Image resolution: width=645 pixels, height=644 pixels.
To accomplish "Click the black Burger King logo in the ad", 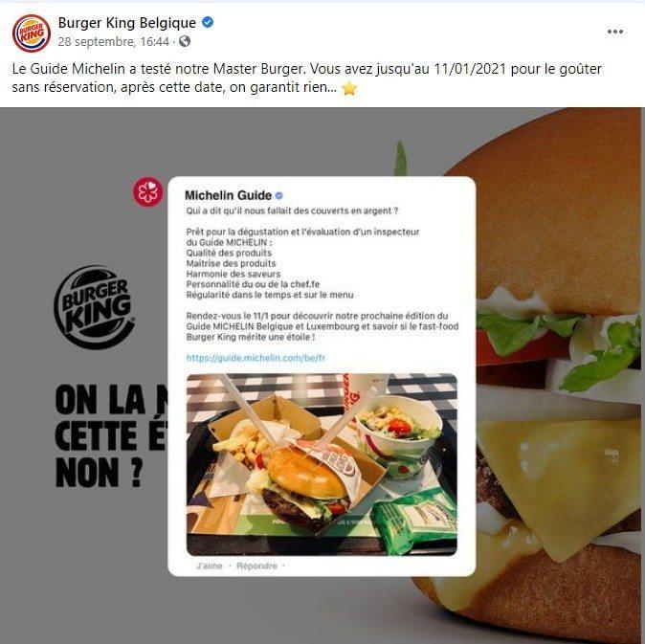I will (94, 307).
